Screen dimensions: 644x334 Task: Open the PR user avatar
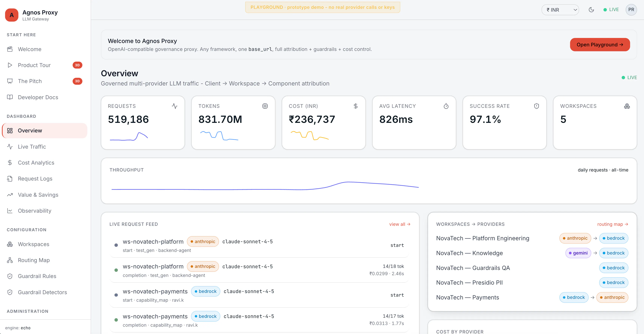tap(631, 10)
